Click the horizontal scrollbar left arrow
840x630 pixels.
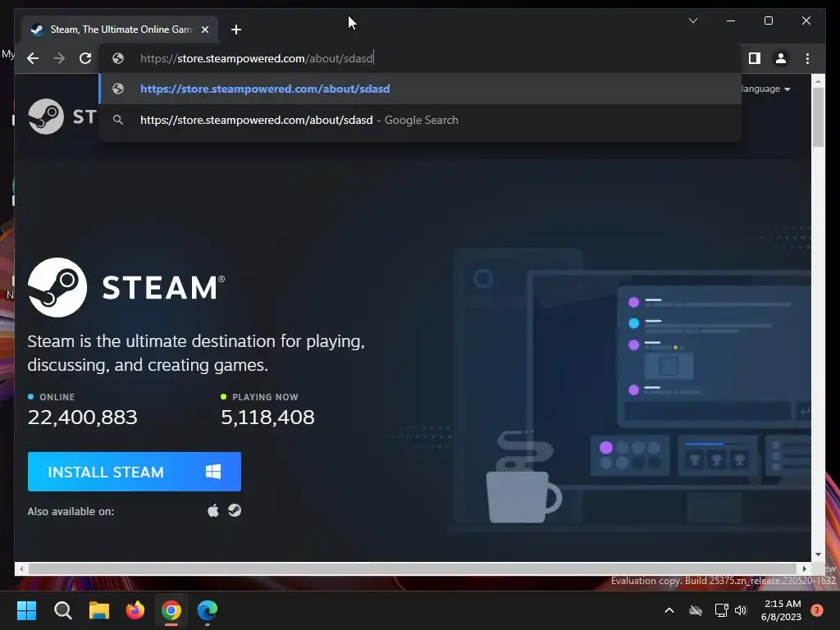(21, 568)
